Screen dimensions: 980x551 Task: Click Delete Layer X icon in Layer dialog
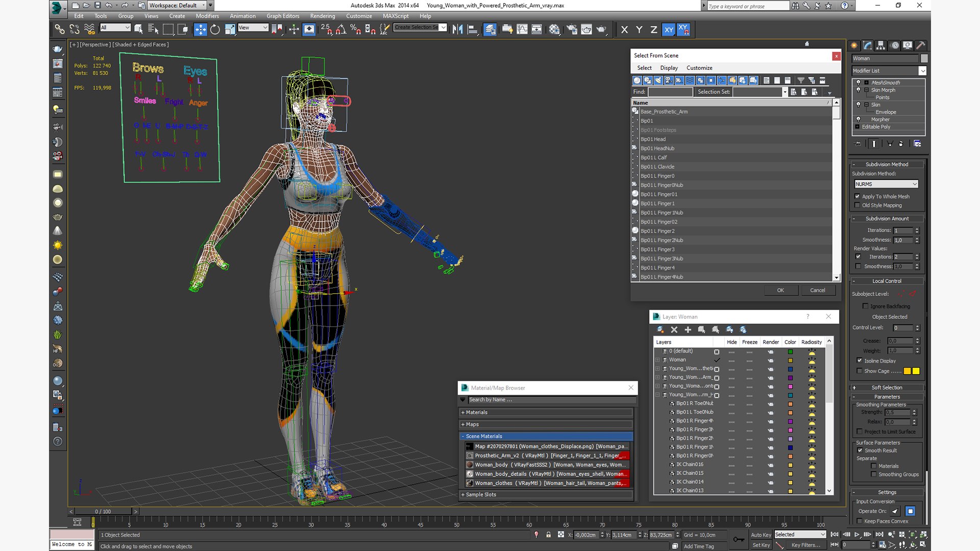(x=674, y=330)
